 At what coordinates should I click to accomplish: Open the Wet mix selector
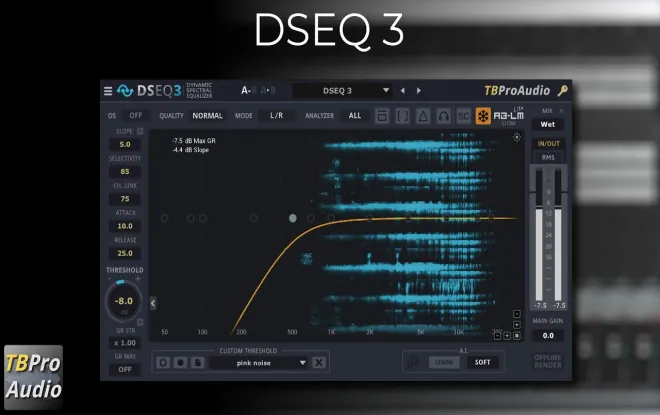548,124
